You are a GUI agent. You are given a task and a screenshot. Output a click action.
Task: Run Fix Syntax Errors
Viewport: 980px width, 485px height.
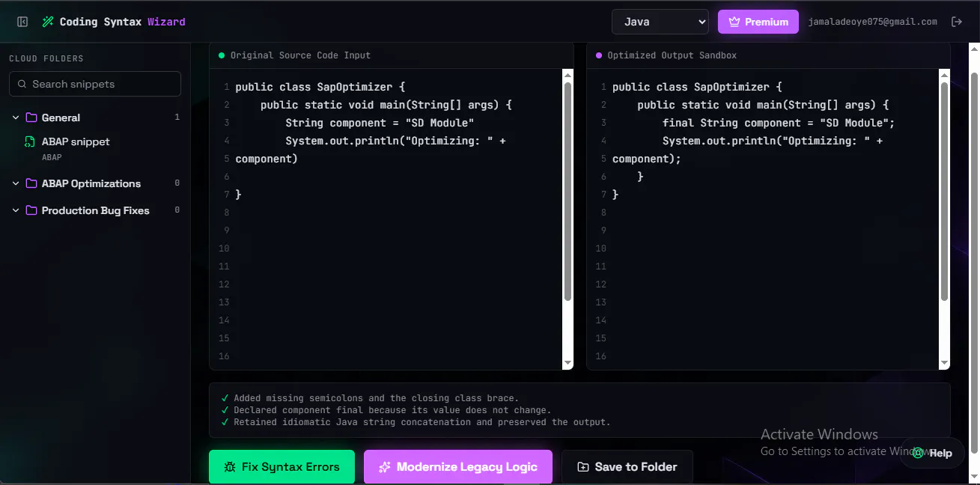point(281,467)
